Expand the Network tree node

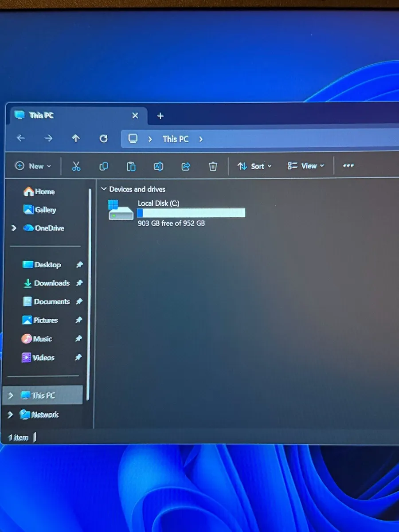10,415
